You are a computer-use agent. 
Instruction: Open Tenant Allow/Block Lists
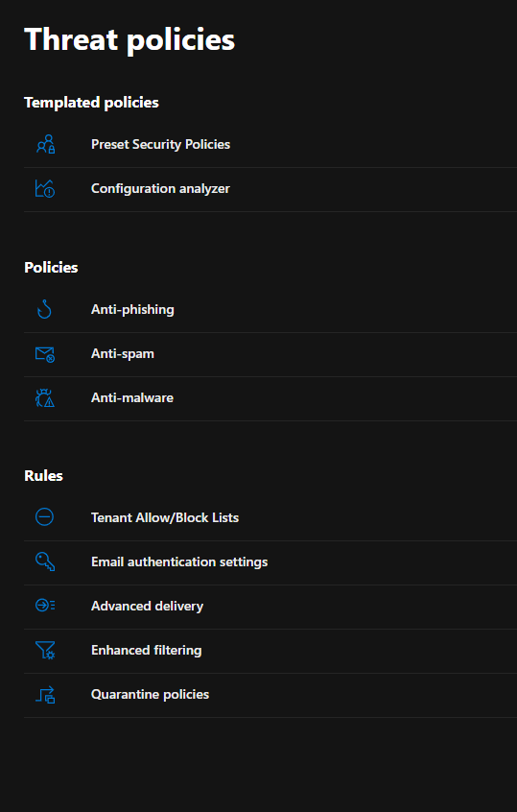[165, 517]
